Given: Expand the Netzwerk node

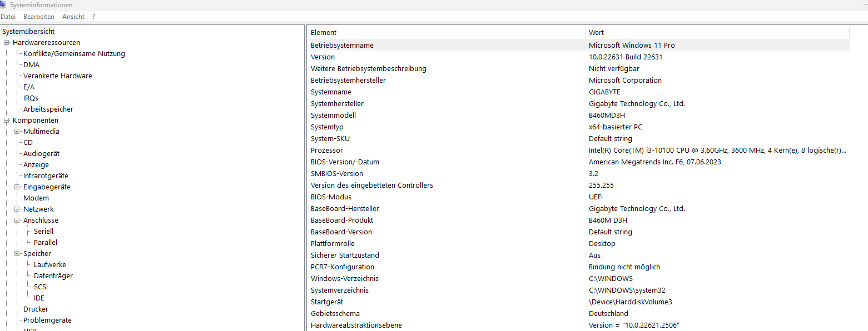Looking at the screenshot, I should 17,209.
